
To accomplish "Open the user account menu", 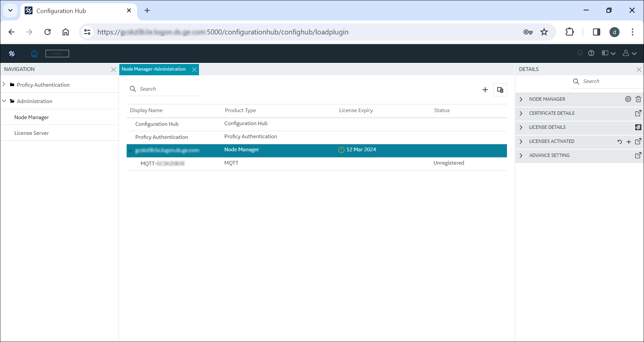I will [x=630, y=53].
